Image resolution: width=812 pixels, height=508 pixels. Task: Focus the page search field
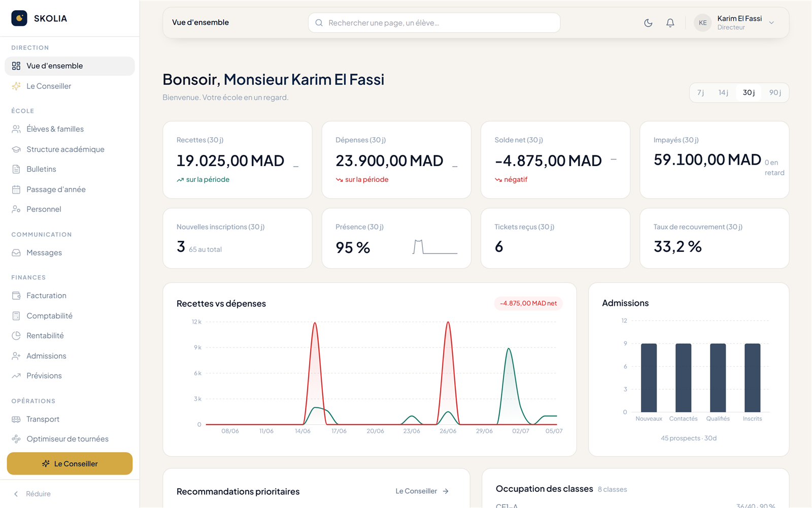(x=434, y=23)
